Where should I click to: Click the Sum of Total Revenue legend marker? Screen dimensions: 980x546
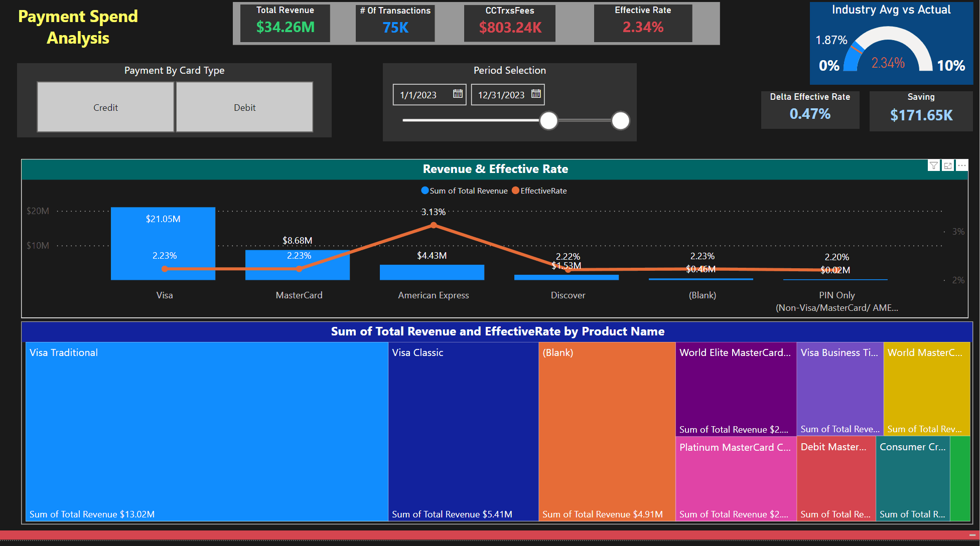(x=425, y=191)
